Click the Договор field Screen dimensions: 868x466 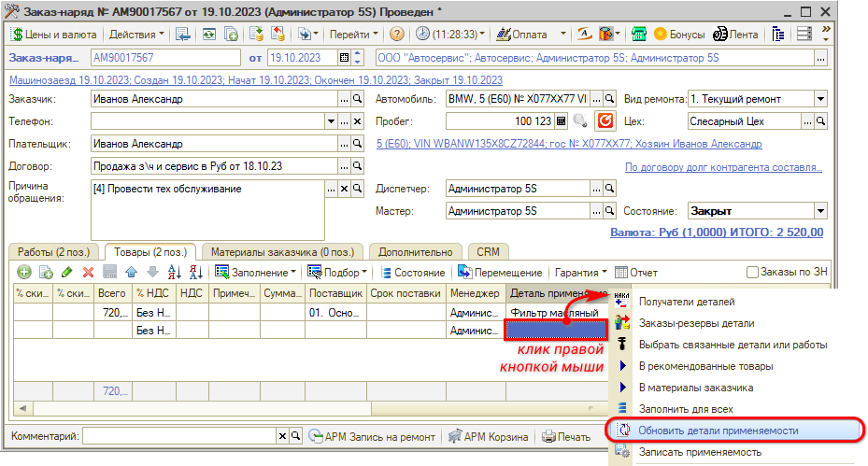214,166
